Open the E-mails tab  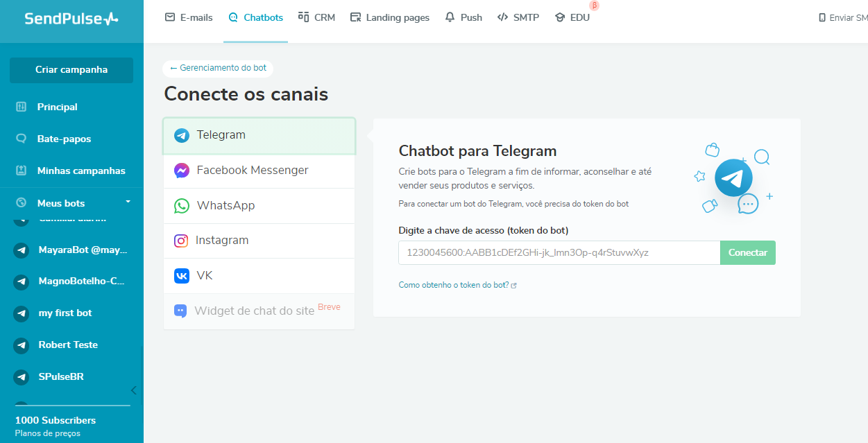189,17
